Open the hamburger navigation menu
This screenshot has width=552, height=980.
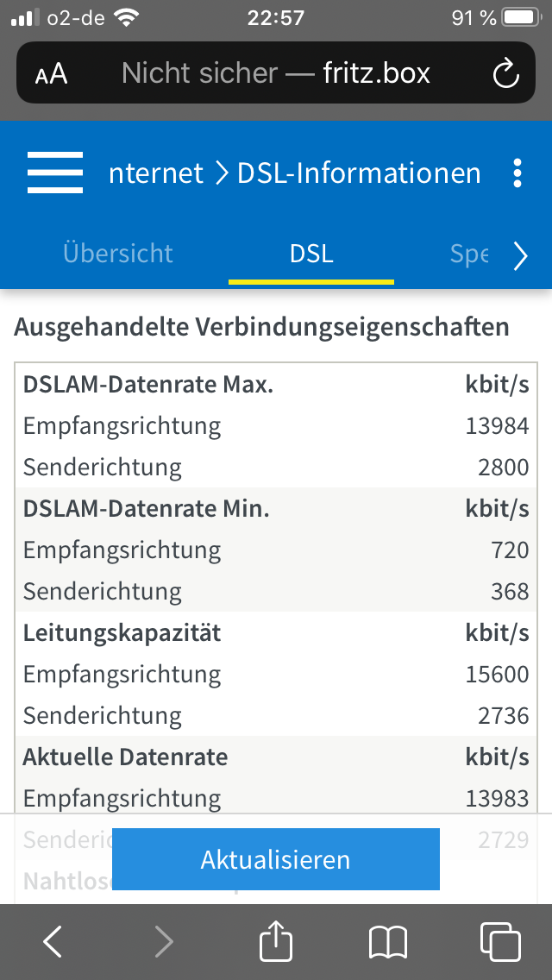point(55,173)
